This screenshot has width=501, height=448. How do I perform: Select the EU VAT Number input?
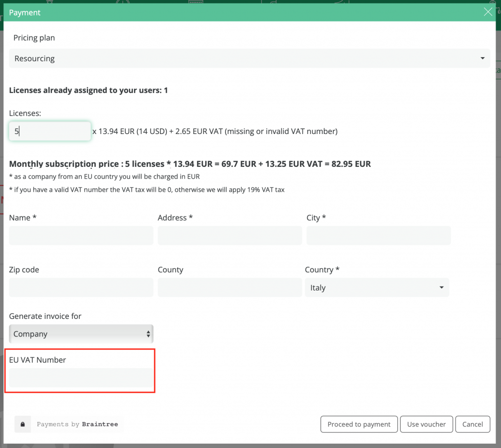click(x=81, y=378)
